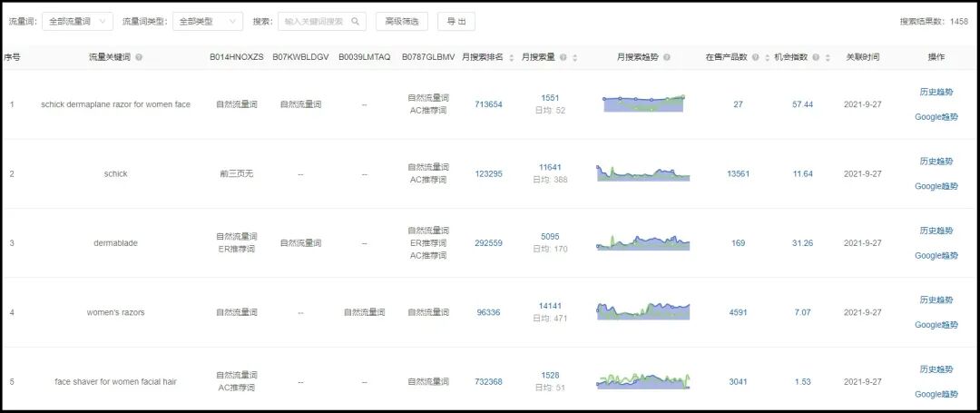Click keyword face shaver for women facial hair
This screenshot has width=980, height=413.
[115, 382]
